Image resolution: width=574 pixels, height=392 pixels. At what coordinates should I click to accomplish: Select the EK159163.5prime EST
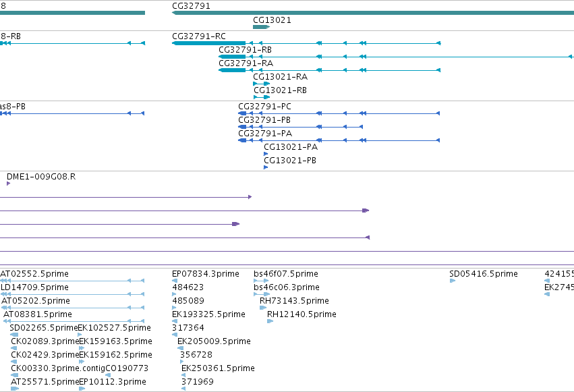point(82,348)
